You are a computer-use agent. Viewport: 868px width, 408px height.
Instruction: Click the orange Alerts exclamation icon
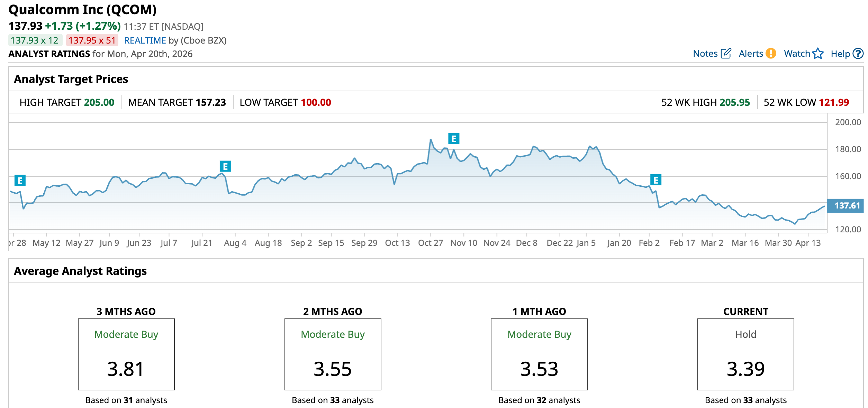tap(770, 54)
